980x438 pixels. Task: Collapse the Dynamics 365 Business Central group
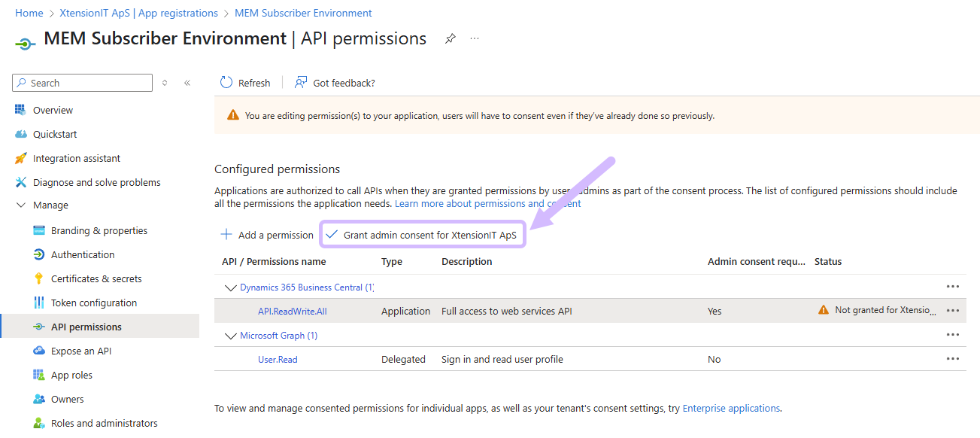click(231, 287)
